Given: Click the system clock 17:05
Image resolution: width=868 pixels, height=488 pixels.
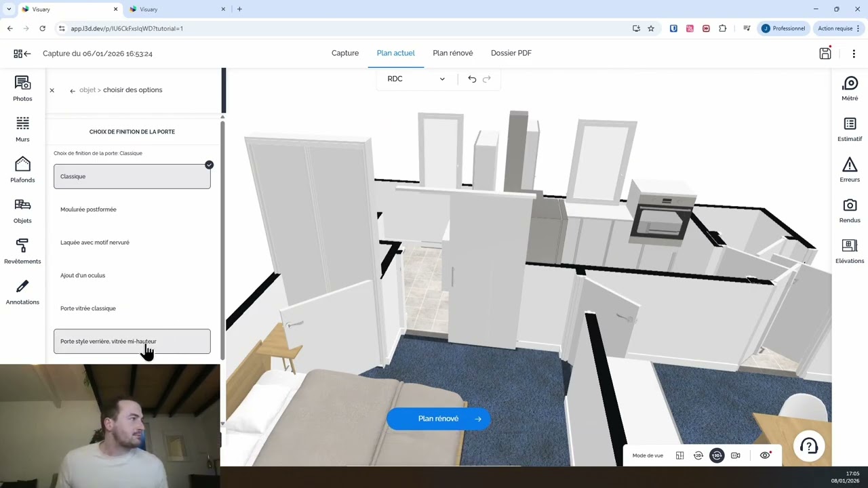Looking at the screenshot, I should (x=852, y=474).
